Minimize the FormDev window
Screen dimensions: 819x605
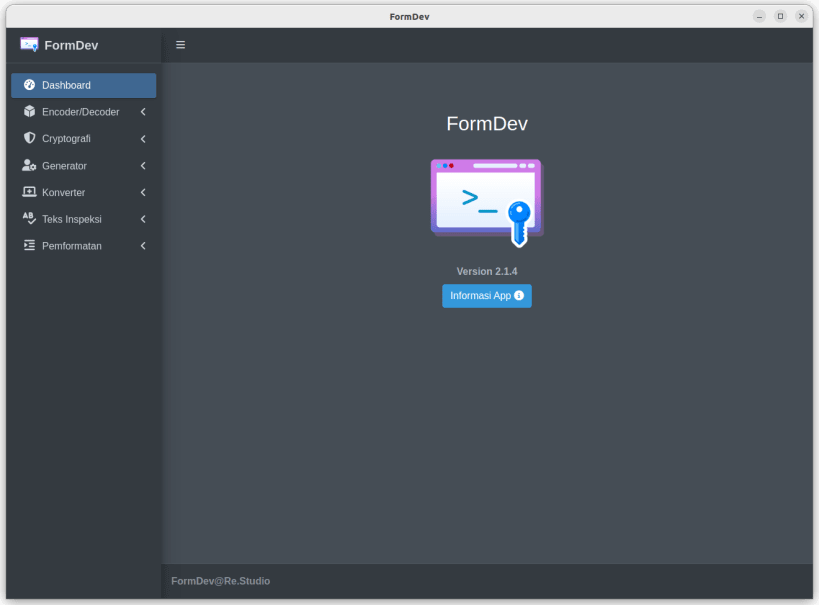tap(759, 16)
